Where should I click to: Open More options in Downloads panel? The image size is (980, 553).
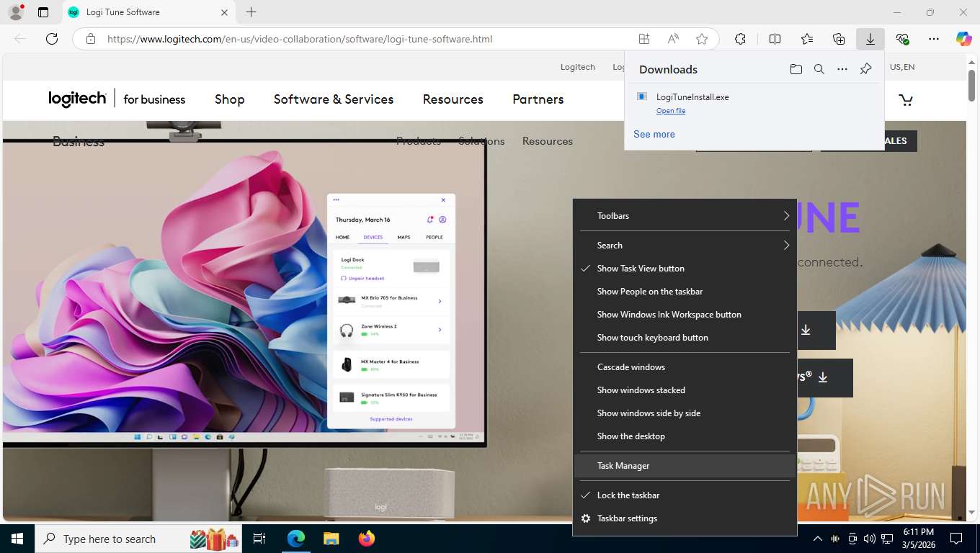point(842,69)
